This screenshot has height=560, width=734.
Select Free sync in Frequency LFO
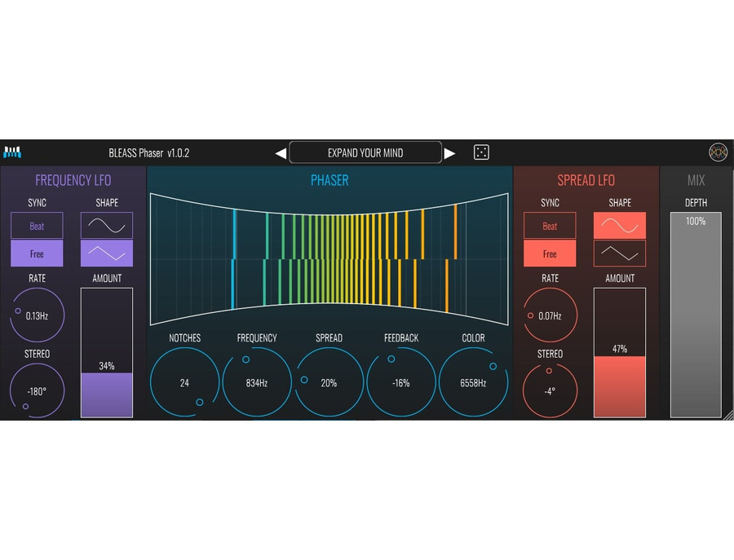click(x=37, y=254)
